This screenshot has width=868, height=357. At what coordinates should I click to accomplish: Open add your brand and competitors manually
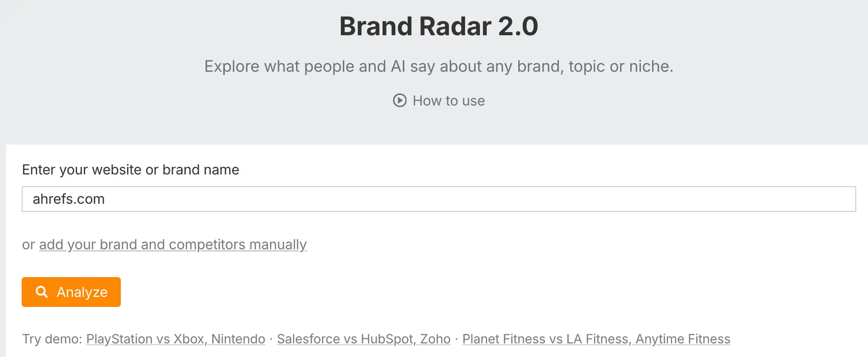coord(173,244)
